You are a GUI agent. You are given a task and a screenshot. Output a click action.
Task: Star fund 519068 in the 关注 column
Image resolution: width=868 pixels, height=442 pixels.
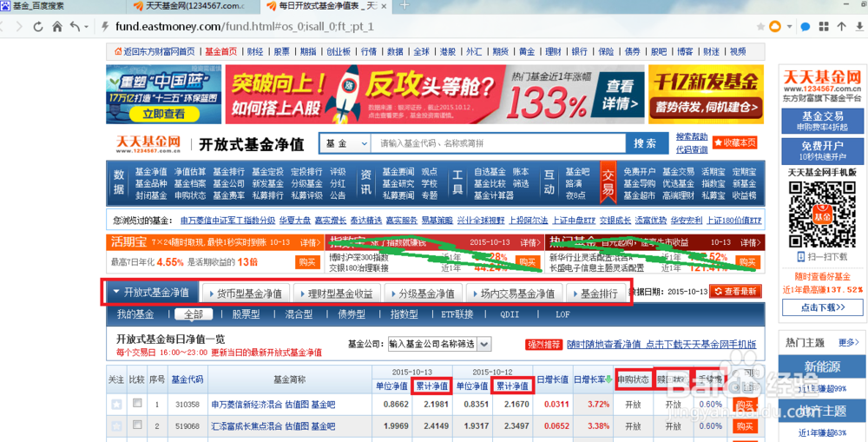116,426
